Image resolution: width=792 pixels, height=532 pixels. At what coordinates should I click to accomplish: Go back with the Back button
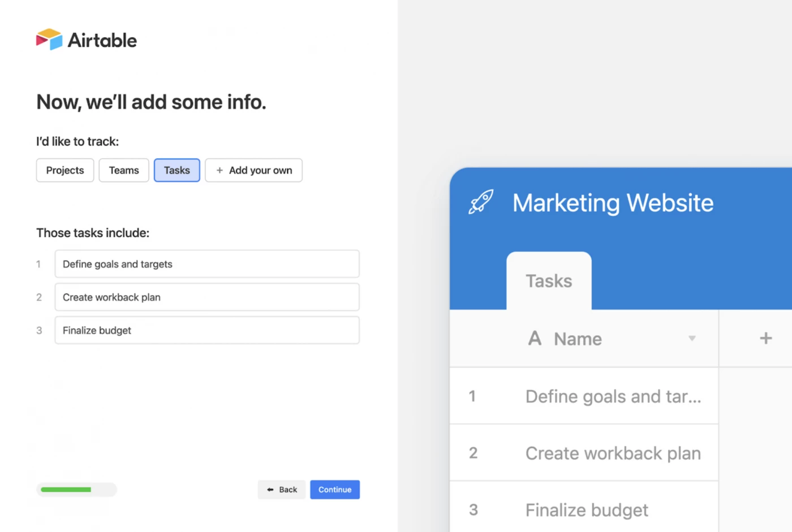coord(282,490)
